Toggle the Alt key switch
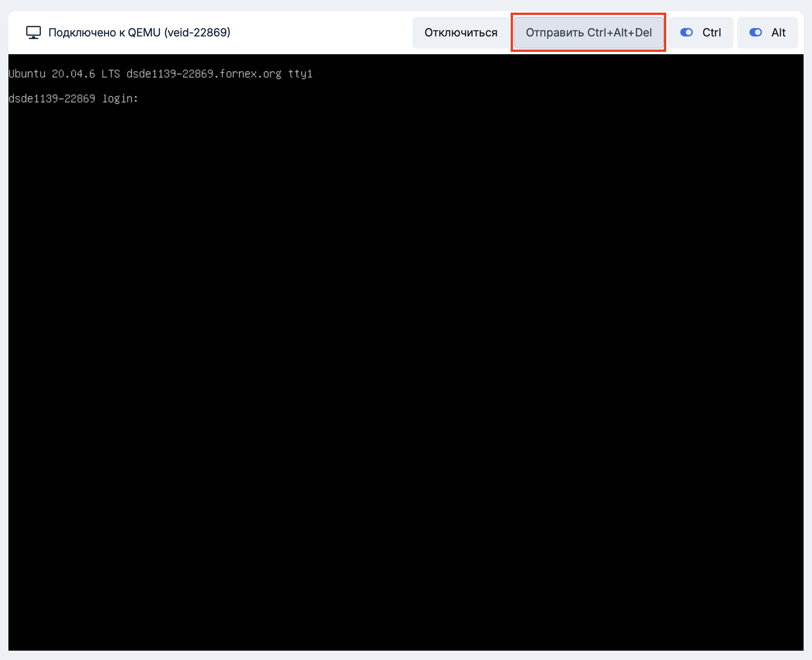812x660 pixels. 755,33
